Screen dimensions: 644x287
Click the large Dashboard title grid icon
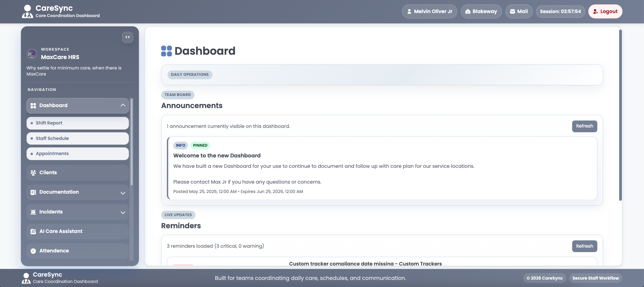point(167,51)
